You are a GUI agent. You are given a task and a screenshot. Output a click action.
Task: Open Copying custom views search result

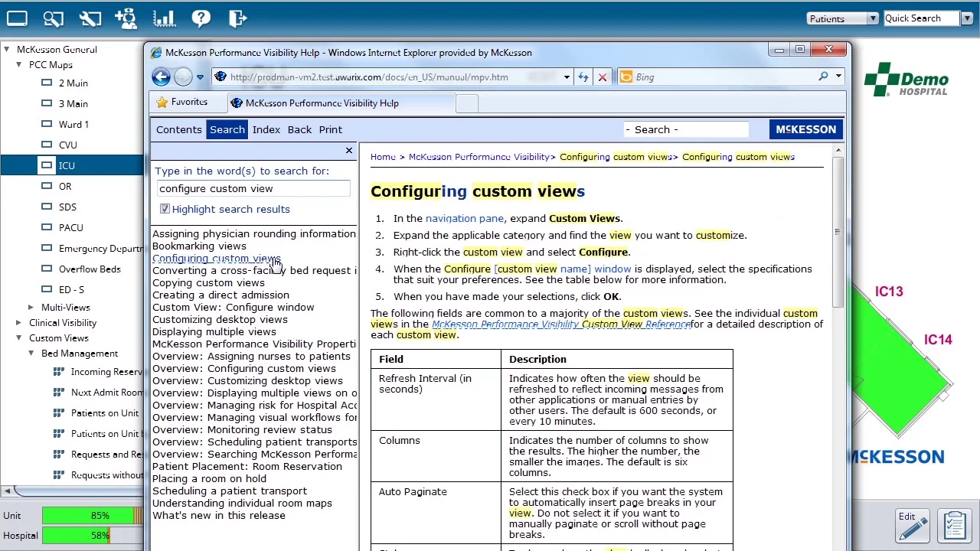click(x=208, y=282)
